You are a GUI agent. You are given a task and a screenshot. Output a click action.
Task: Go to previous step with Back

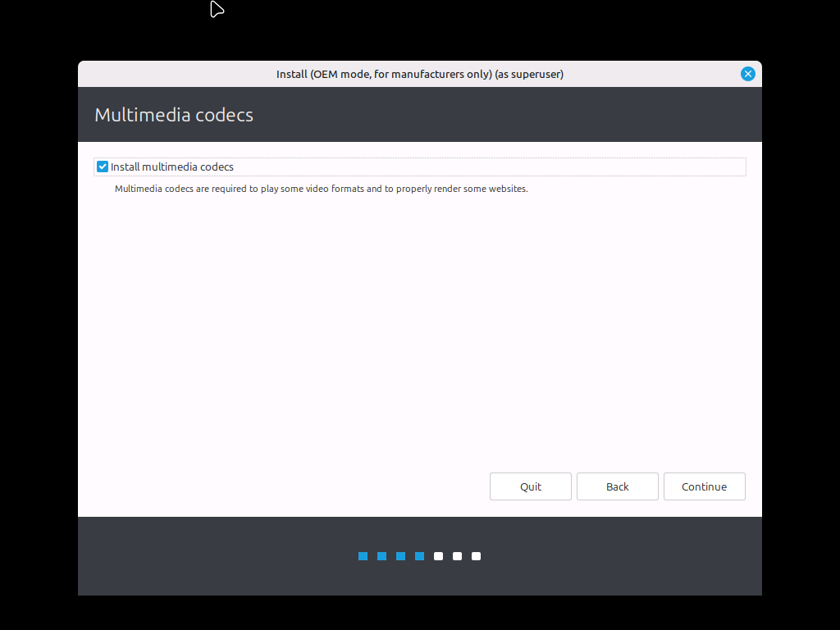(617, 486)
